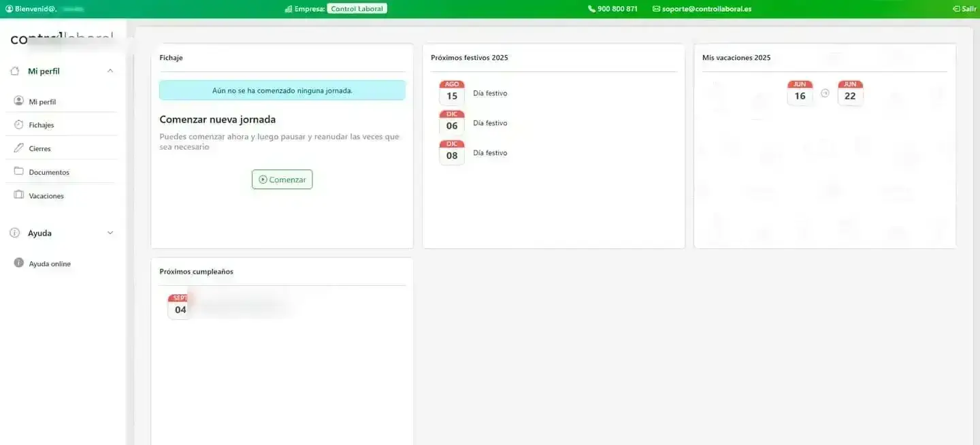This screenshot has width=980, height=445.
Task: Click the DIC 08 holiday calendar icon
Action: [x=452, y=153]
